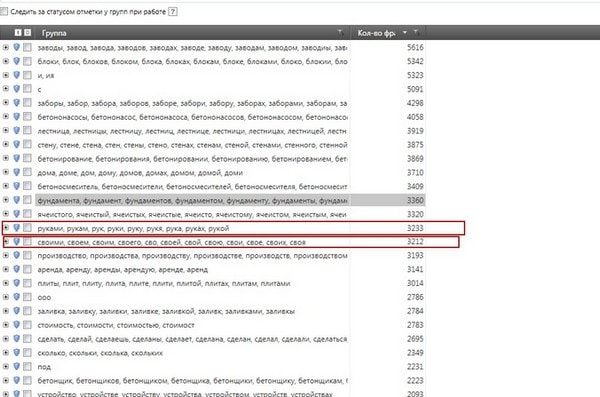Open the filter icon of the Группа column
The height and width of the screenshot is (397, 600).
[340, 33]
